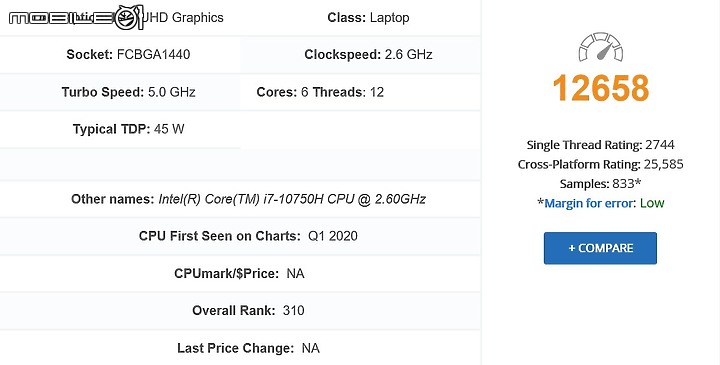
Task: Click the Samples: 833* text
Action: (601, 184)
